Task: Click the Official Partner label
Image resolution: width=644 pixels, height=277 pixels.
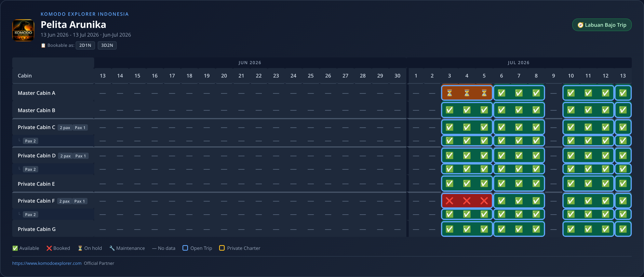Action: click(99, 263)
